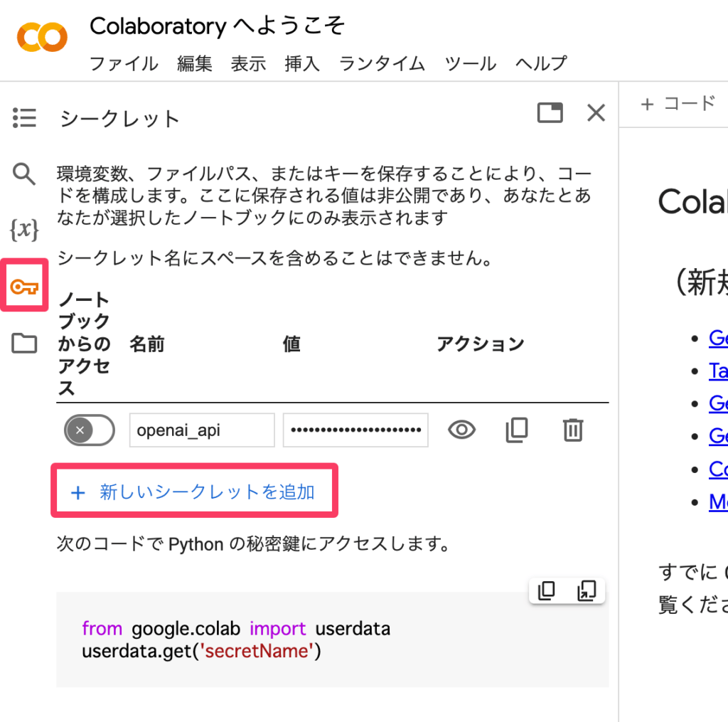Open the ファイル menu

coord(124,63)
